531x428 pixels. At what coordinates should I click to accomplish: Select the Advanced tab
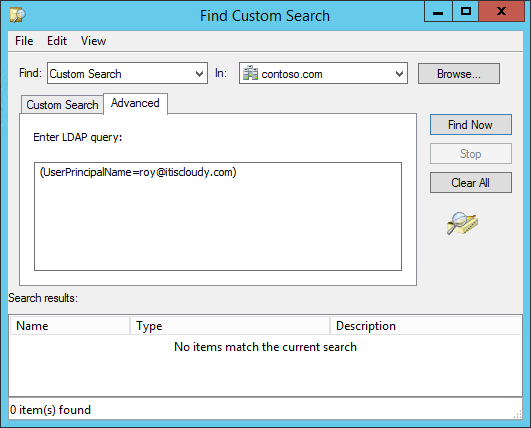(135, 103)
